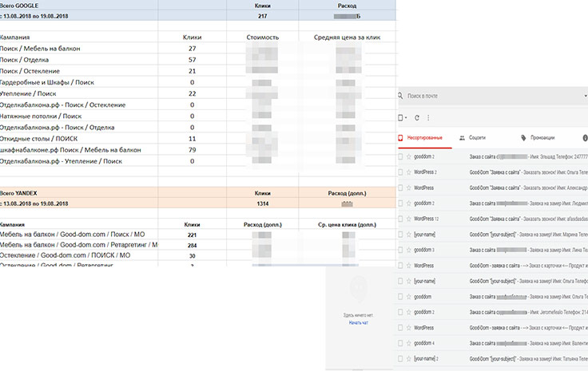This screenshot has height=371, width=588.
Task: Tick the checkbox for the Эльшад email
Action: point(400,157)
